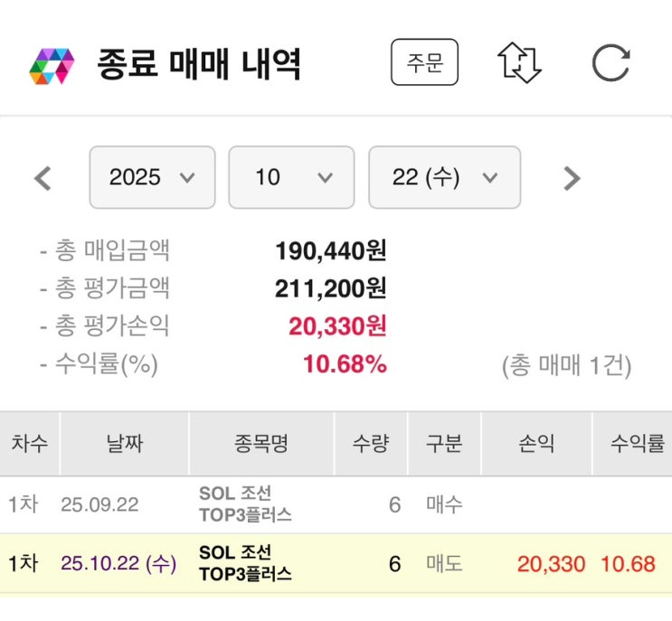Image resolution: width=672 pixels, height=621 pixels.
Task: Refresh the trade history list
Action: (610, 64)
